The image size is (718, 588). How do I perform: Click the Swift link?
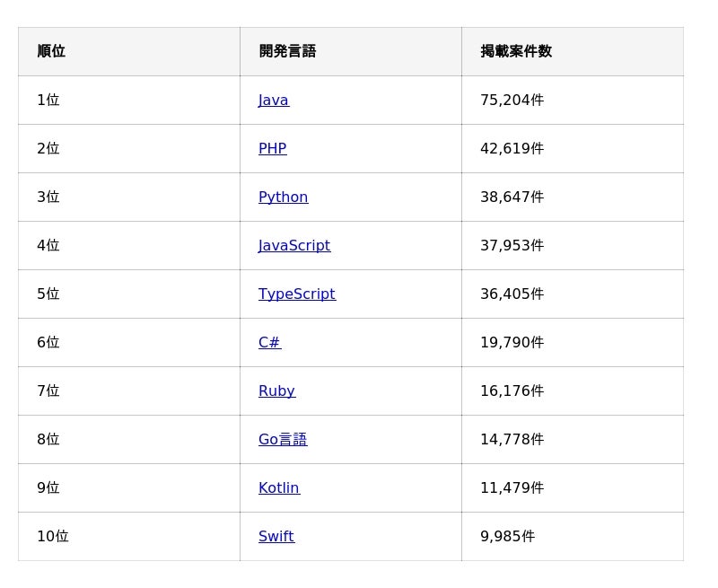click(276, 537)
